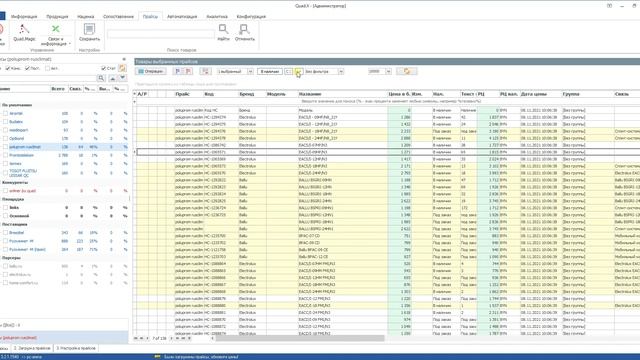Check the electrolux.ru parser checkbox

5,275
